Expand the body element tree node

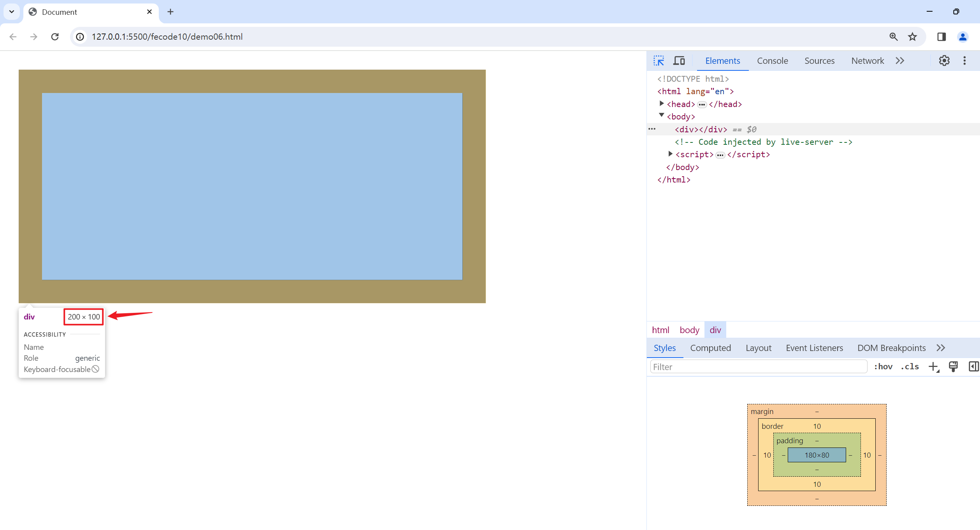tap(661, 116)
